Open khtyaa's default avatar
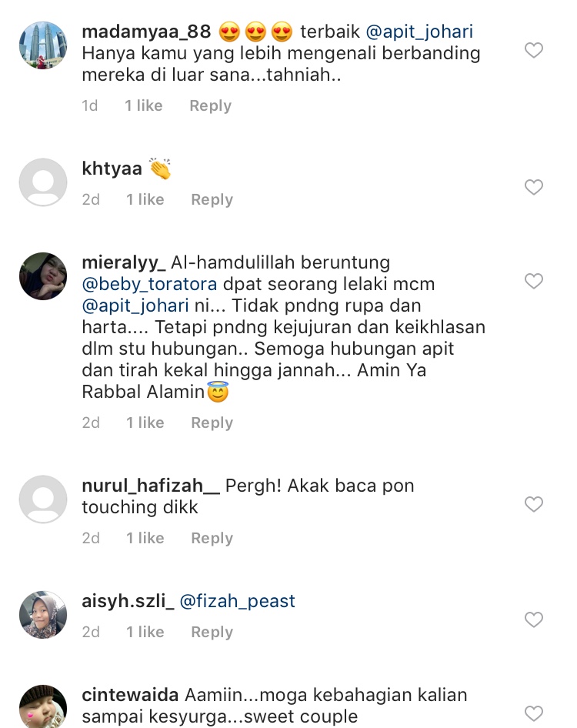 (x=43, y=182)
